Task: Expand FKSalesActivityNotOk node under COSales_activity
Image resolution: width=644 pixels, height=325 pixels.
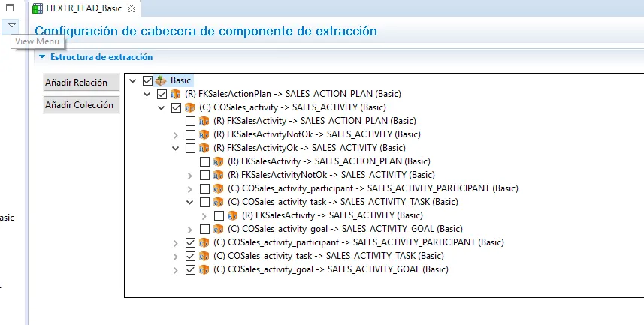Action: click(x=175, y=134)
